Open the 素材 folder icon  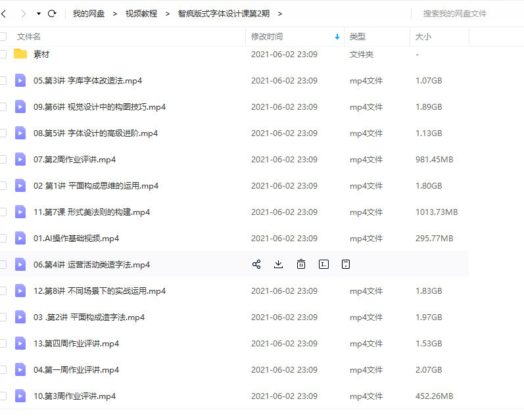pyautogui.click(x=20, y=54)
